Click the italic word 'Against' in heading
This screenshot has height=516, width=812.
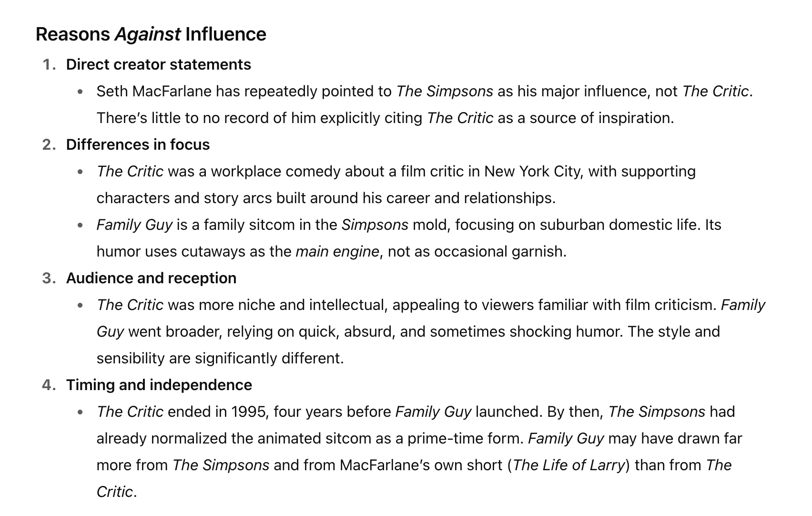click(147, 34)
